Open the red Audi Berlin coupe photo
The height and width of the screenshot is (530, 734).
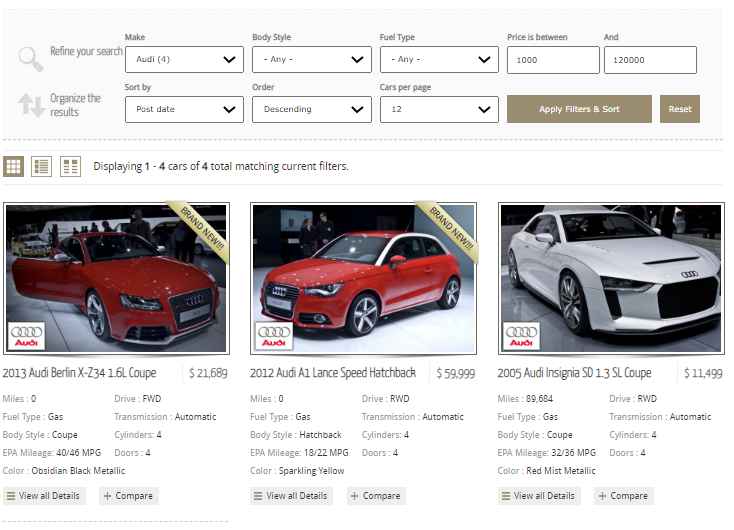click(116, 279)
